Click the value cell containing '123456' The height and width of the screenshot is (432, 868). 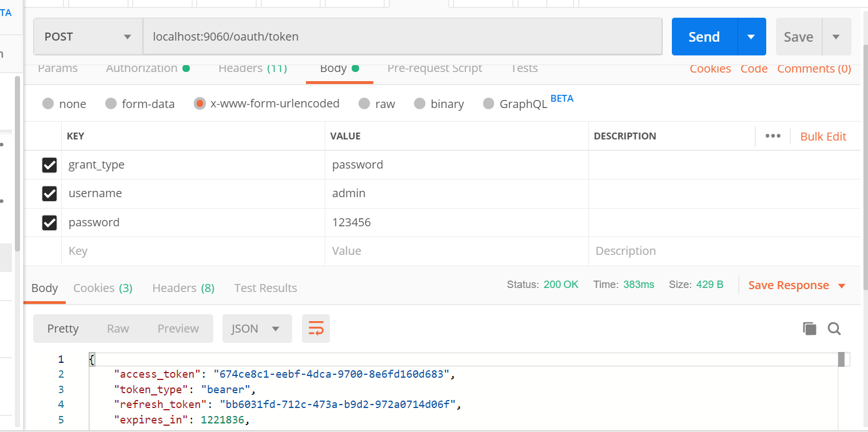(457, 222)
